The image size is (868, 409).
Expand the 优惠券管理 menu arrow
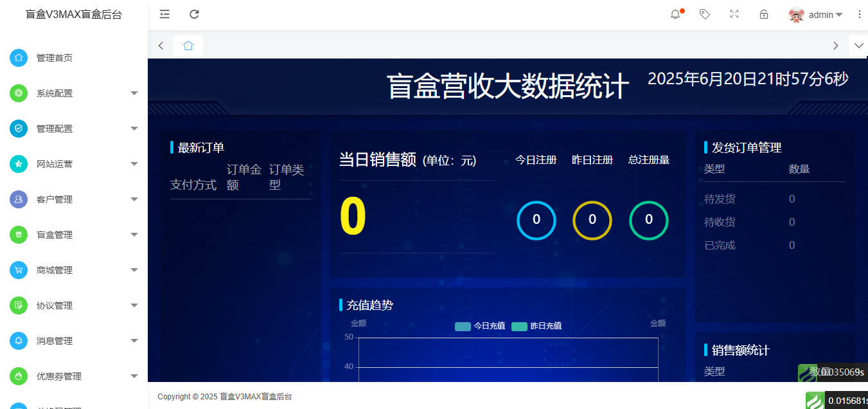tap(134, 376)
